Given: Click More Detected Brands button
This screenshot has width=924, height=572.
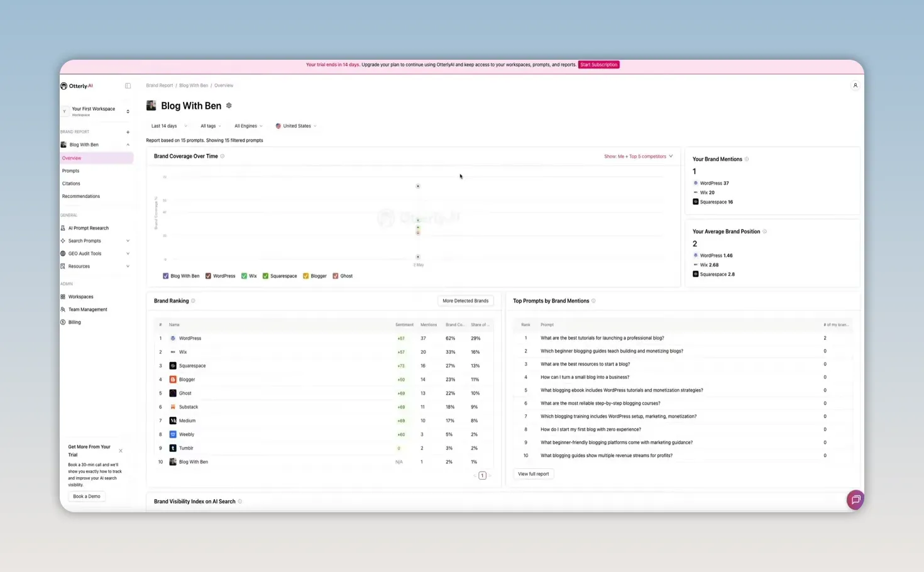Looking at the screenshot, I should pyautogui.click(x=465, y=301).
